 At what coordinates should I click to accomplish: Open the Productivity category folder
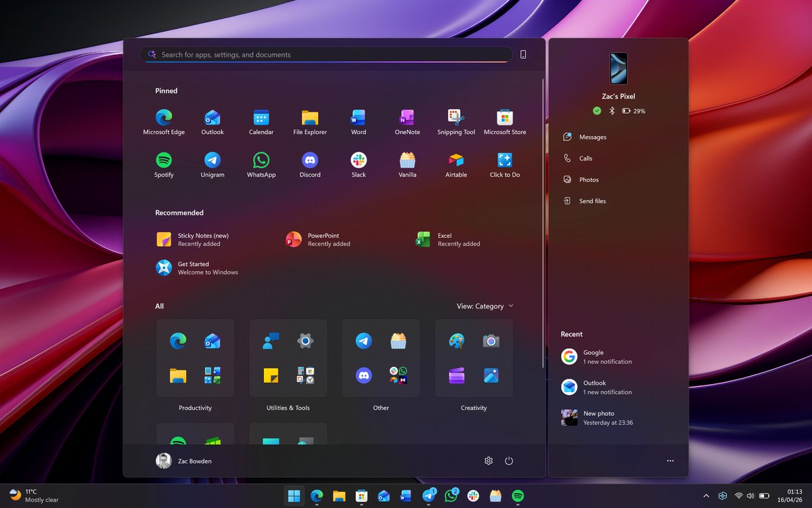click(x=195, y=358)
